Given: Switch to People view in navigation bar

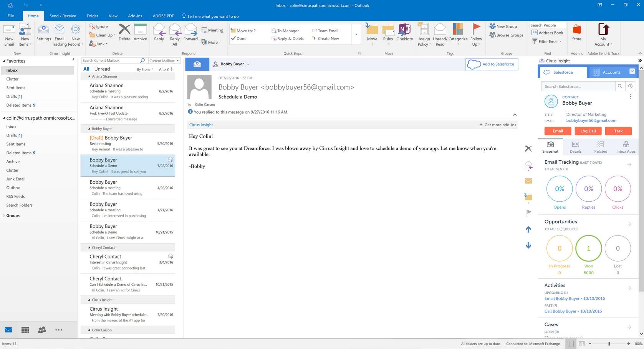Looking at the screenshot, I should pyautogui.click(x=42, y=330).
